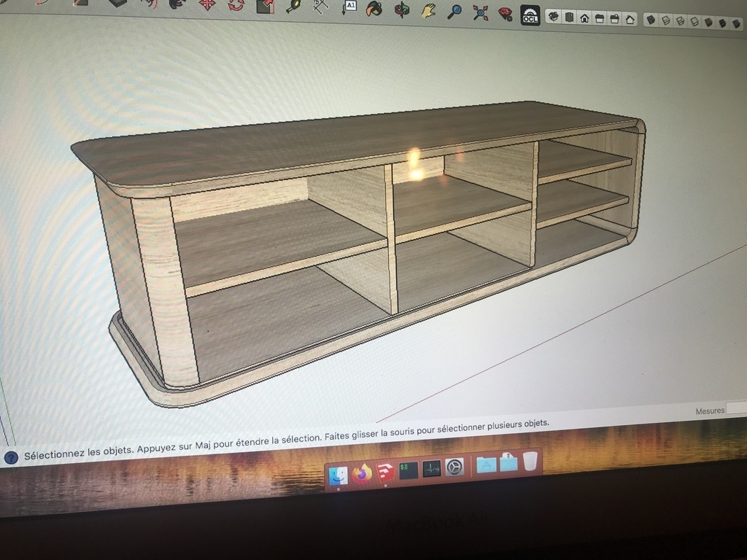The image size is (747, 560).
Task: Set Monochrome face style
Action: pyautogui.click(x=738, y=24)
